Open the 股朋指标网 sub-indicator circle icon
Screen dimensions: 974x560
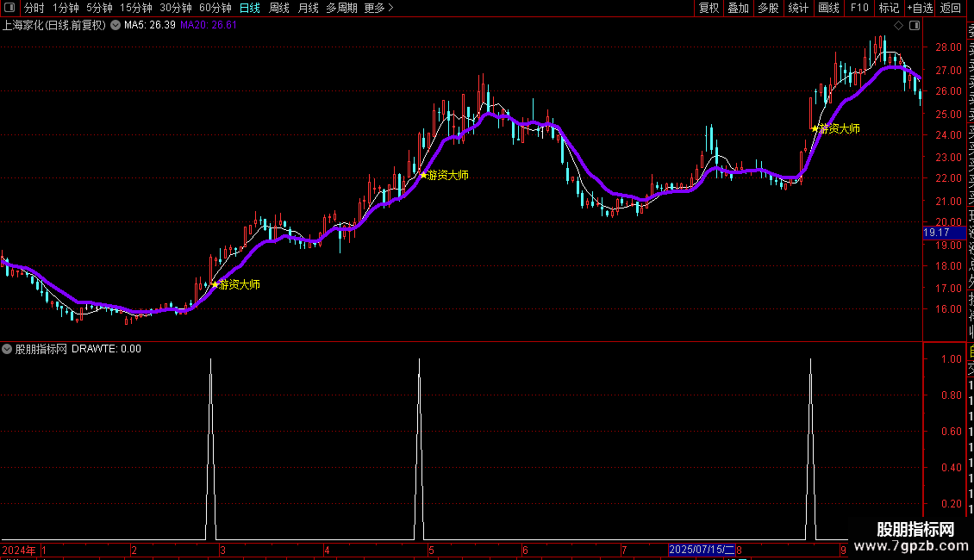7,349
